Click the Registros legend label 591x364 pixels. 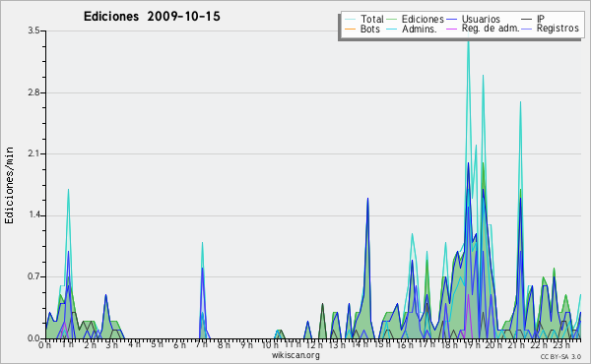click(x=558, y=29)
